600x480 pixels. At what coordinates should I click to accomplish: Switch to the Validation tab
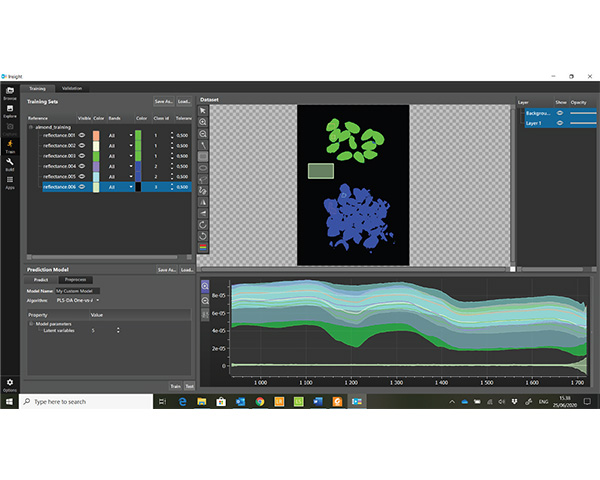(72, 88)
